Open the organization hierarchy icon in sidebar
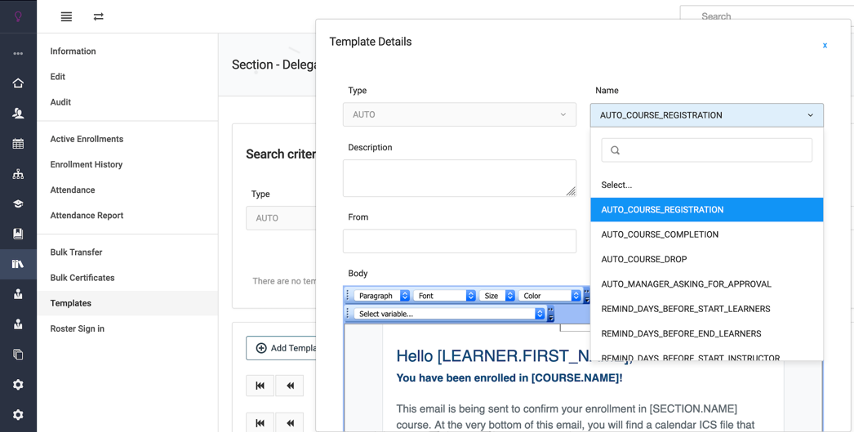This screenshot has width=854, height=432. (x=18, y=174)
